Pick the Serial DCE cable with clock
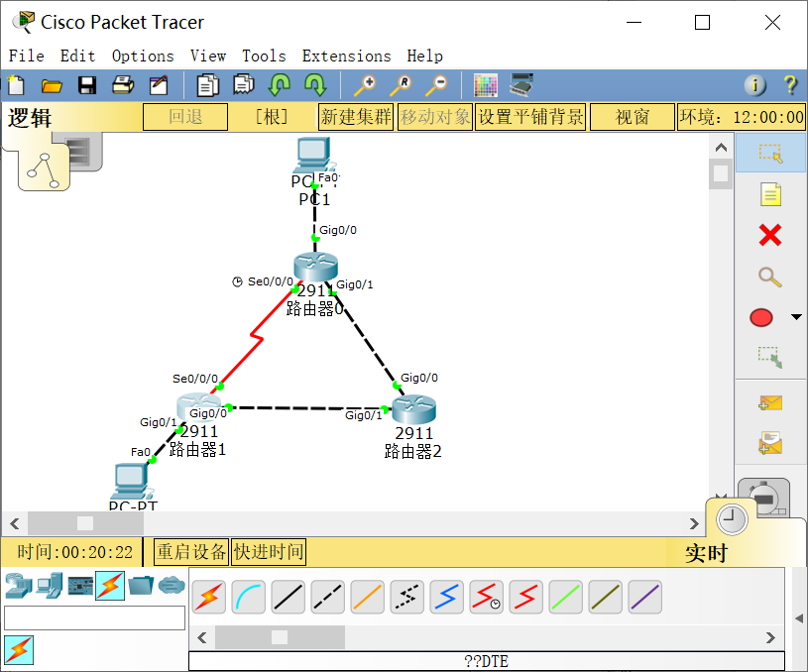808x672 pixels. point(487,598)
